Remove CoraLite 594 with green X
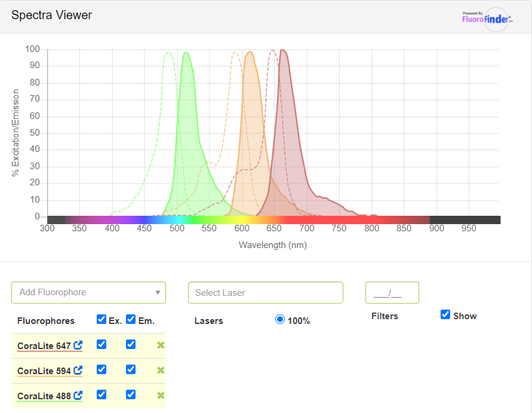The image size is (532, 413). 161,371
